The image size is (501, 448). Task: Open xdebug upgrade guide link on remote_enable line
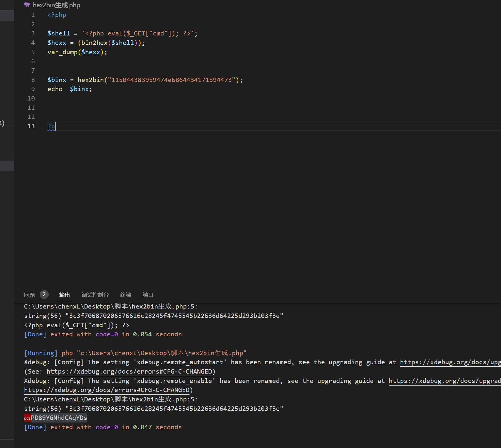click(x=445, y=381)
